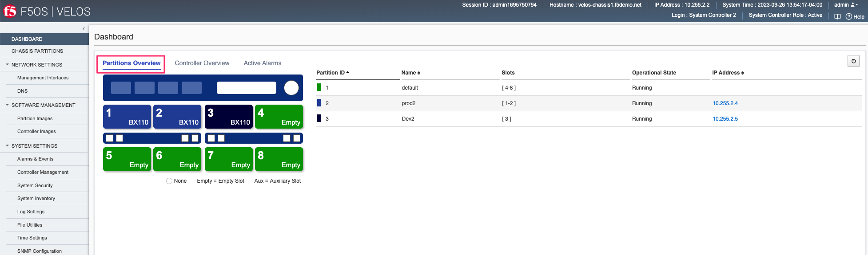
Task: Select empty chassis slot 5
Action: (127, 159)
